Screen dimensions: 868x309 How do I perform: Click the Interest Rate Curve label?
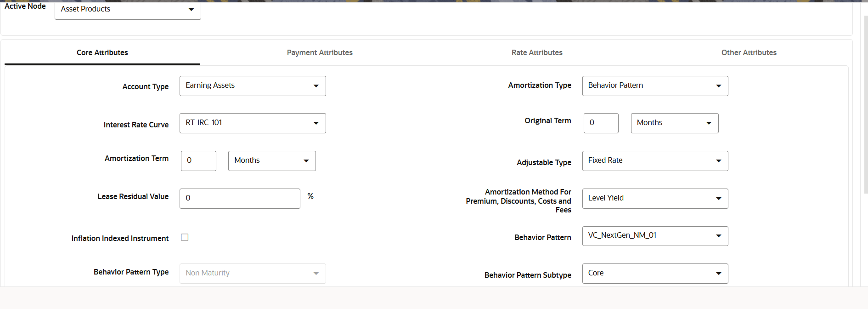click(136, 125)
